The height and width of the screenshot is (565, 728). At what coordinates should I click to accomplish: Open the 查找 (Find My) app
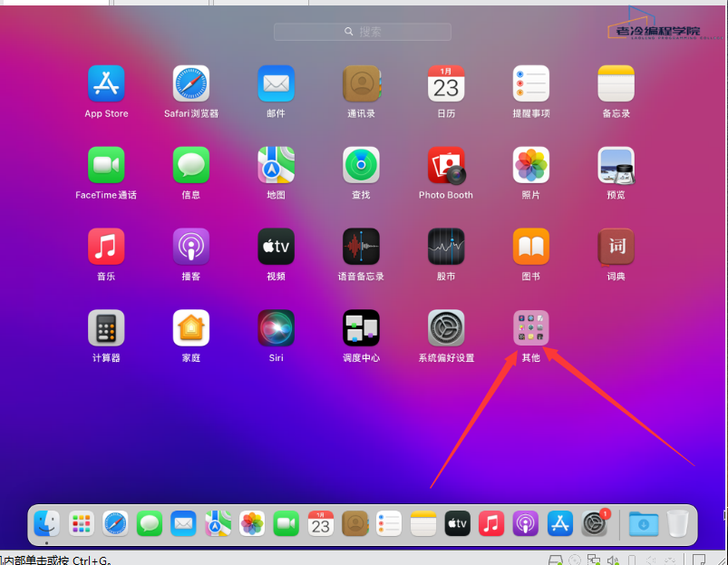point(361,165)
